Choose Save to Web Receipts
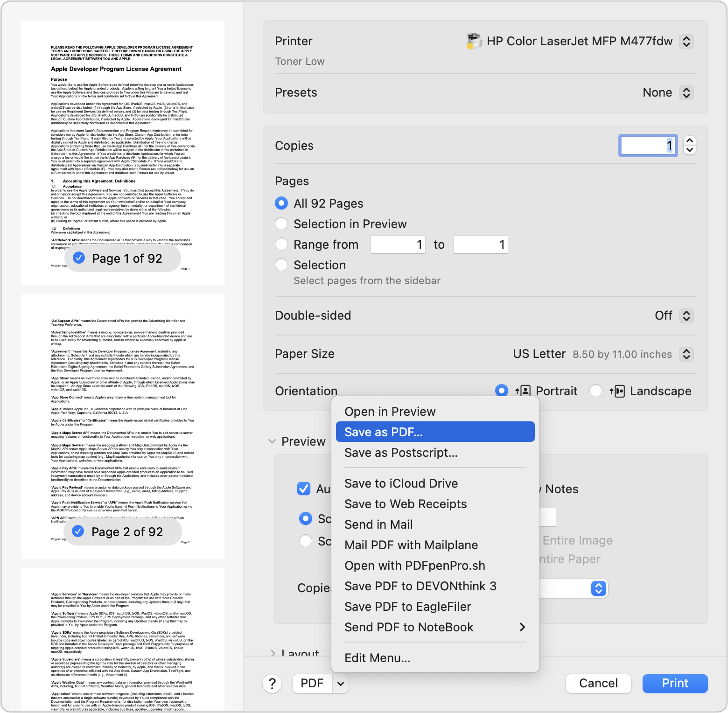Viewport: 728px width, 713px height. [x=435, y=504]
